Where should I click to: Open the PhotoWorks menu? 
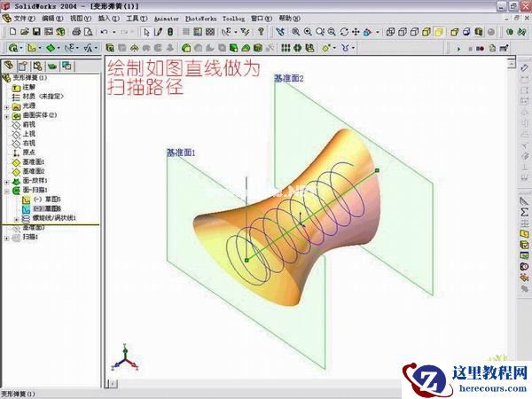pos(200,19)
